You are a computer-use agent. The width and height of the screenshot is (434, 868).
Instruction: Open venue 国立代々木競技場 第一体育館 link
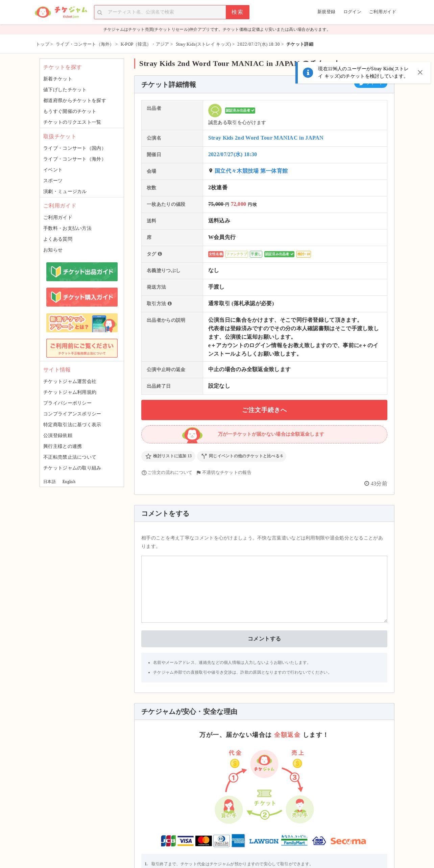coord(251,171)
